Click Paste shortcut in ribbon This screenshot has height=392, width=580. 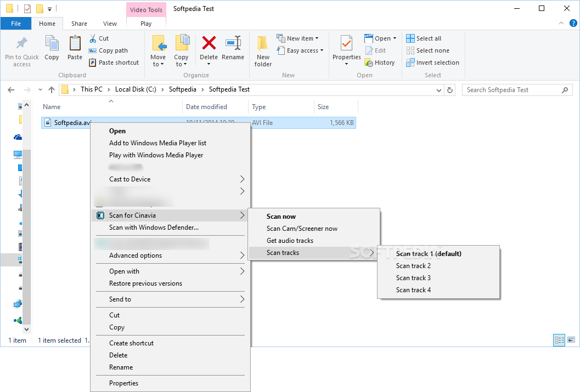[x=114, y=63]
